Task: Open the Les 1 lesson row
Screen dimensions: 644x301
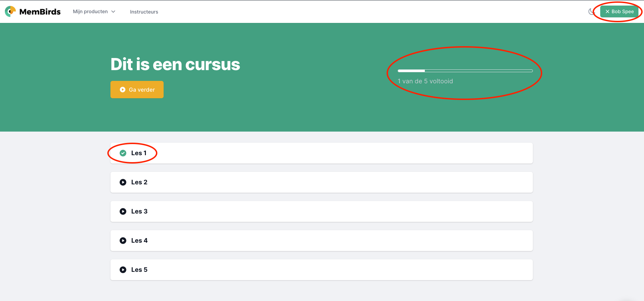Action: click(322, 153)
